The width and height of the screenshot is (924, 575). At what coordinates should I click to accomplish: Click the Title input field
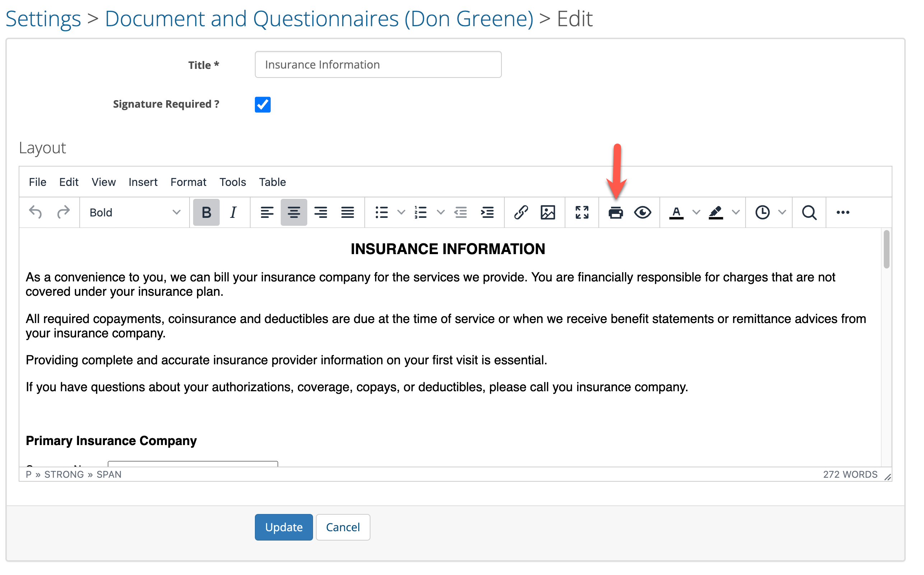(x=378, y=65)
